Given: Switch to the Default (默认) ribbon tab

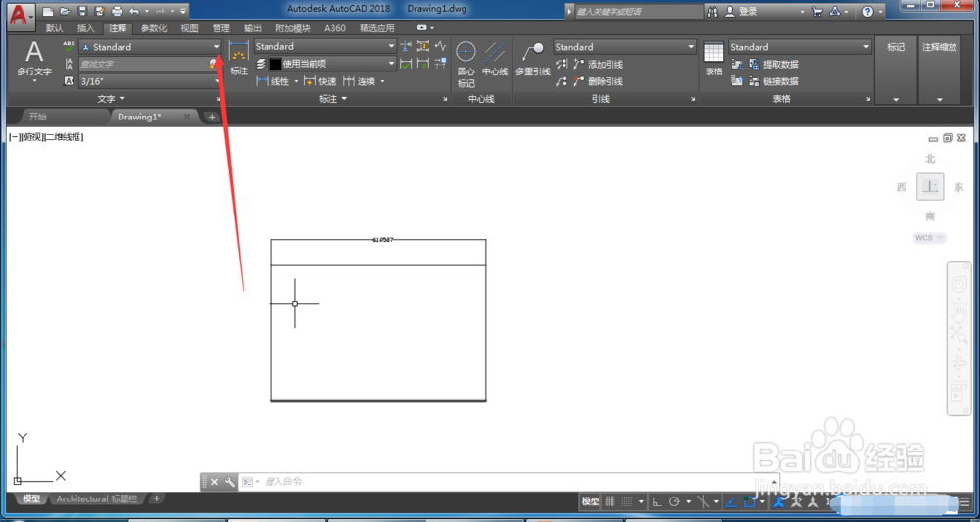Looking at the screenshot, I should (54, 28).
